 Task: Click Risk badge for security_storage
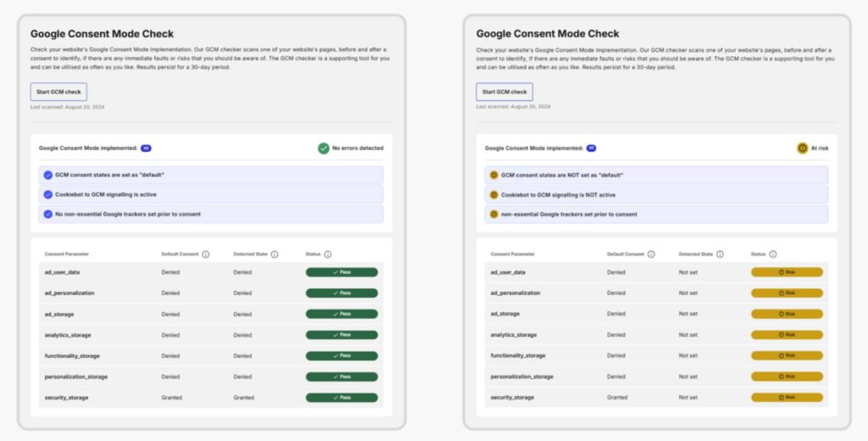[787, 397]
